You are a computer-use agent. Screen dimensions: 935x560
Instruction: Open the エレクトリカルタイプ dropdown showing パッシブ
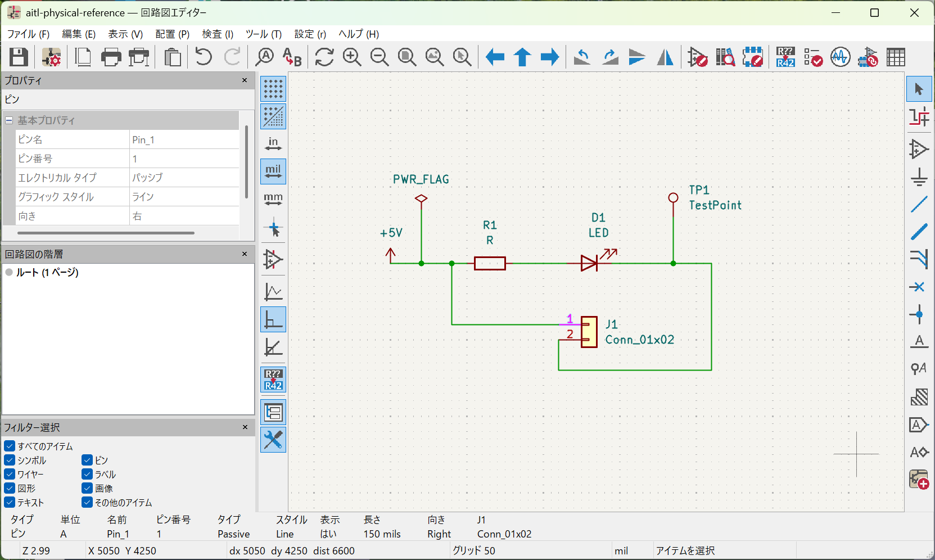pyautogui.click(x=184, y=177)
